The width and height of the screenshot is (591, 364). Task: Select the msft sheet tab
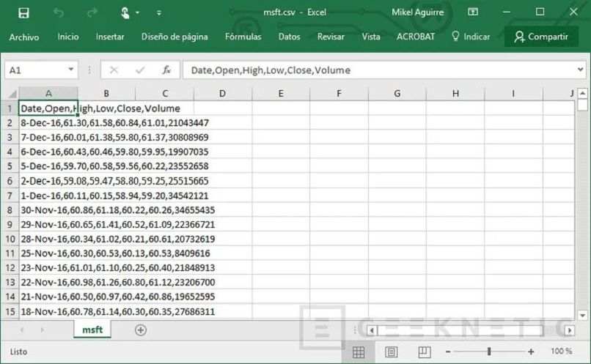tap(92, 330)
